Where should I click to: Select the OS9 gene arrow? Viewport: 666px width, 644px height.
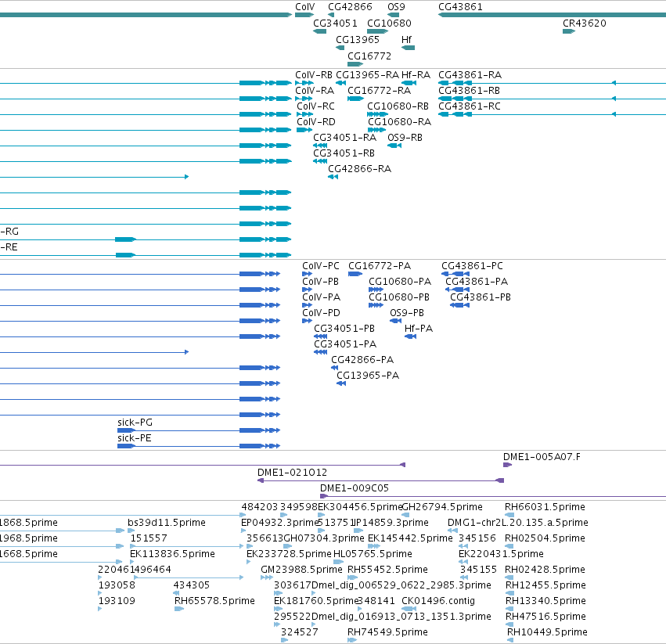394,15
